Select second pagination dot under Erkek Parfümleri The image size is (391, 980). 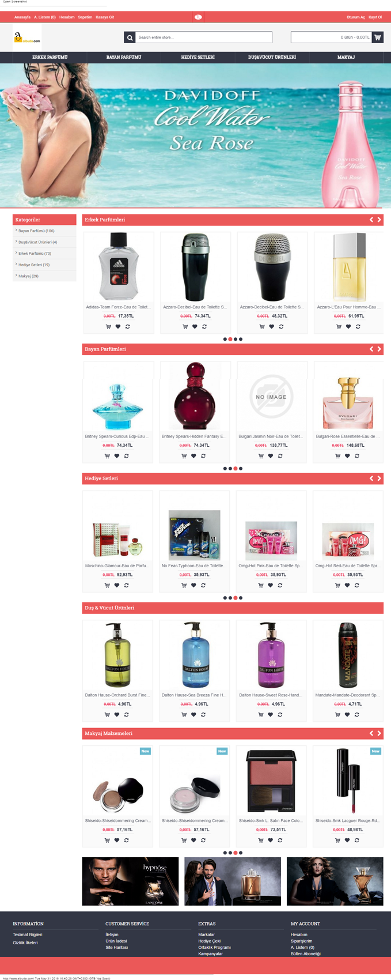tap(230, 339)
